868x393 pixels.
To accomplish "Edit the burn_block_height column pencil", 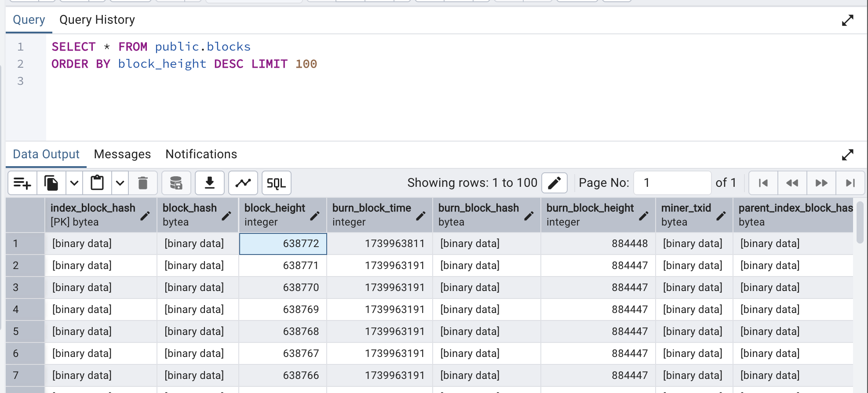I will coord(644,215).
